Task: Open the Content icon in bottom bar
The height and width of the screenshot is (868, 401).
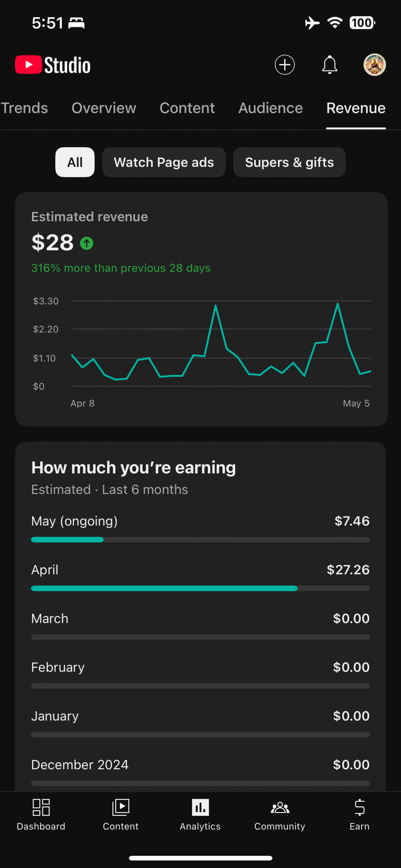Action: point(121,807)
